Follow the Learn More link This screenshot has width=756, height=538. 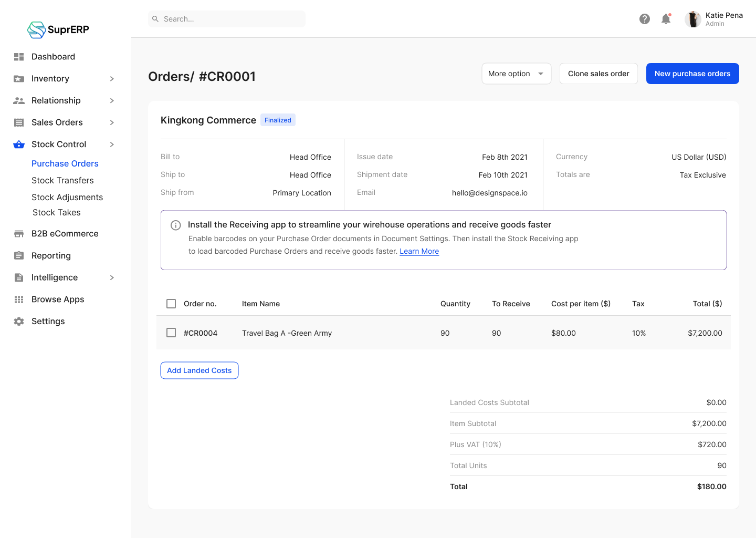tap(419, 251)
